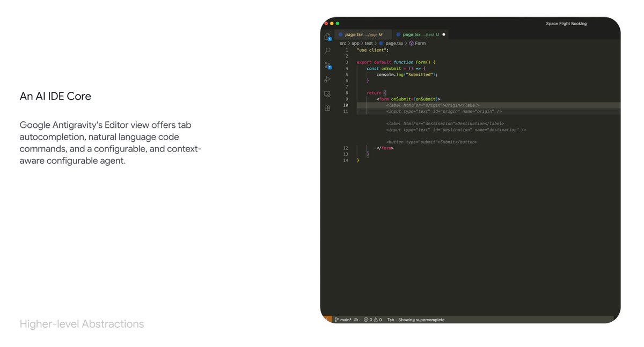
Task: Click the 'page.tsx' breadcrumb item
Action: [391, 44]
